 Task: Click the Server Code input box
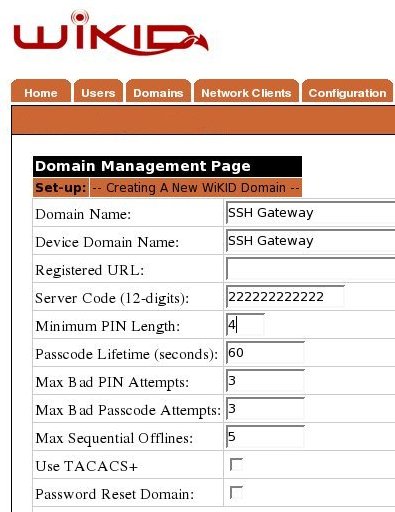(x=285, y=297)
